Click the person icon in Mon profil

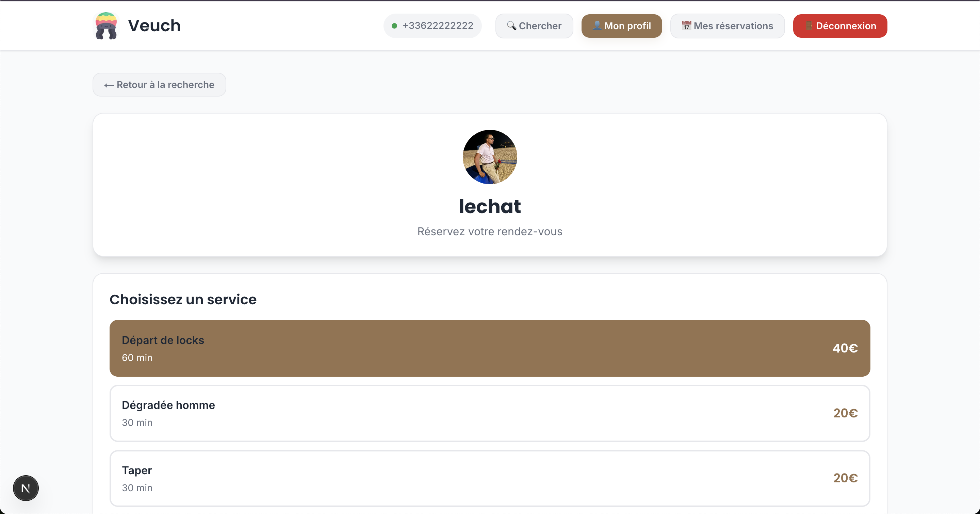pyautogui.click(x=597, y=25)
